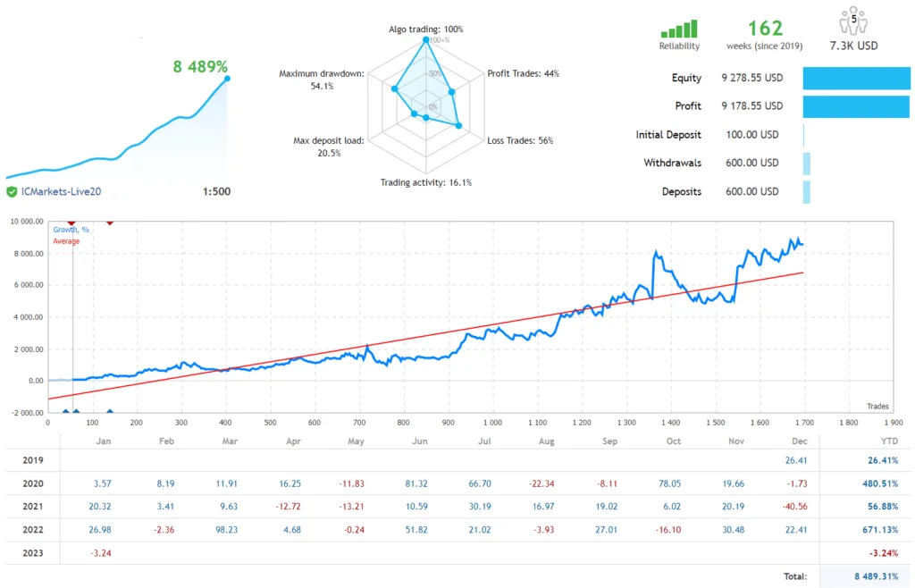Click the 98.23 March 2022 return cell
915x588 pixels.
(229, 529)
